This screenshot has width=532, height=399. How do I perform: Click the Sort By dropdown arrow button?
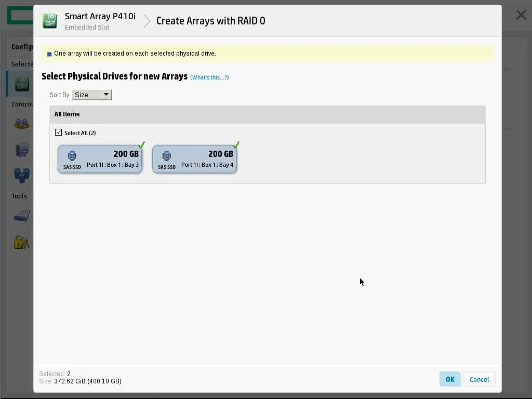(106, 95)
